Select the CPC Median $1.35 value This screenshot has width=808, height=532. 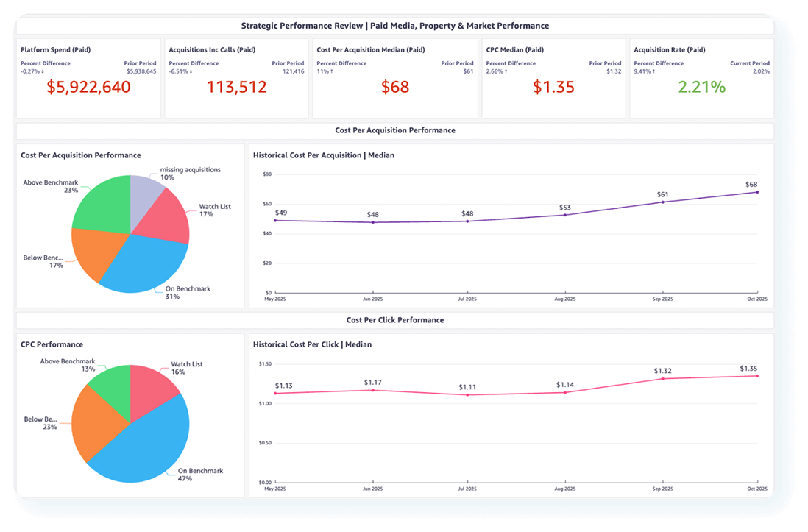point(553,88)
